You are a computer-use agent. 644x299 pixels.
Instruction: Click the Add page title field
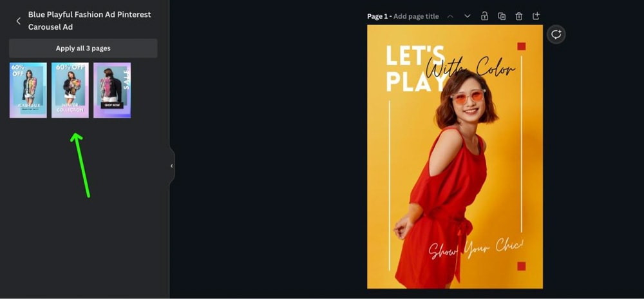(x=416, y=16)
